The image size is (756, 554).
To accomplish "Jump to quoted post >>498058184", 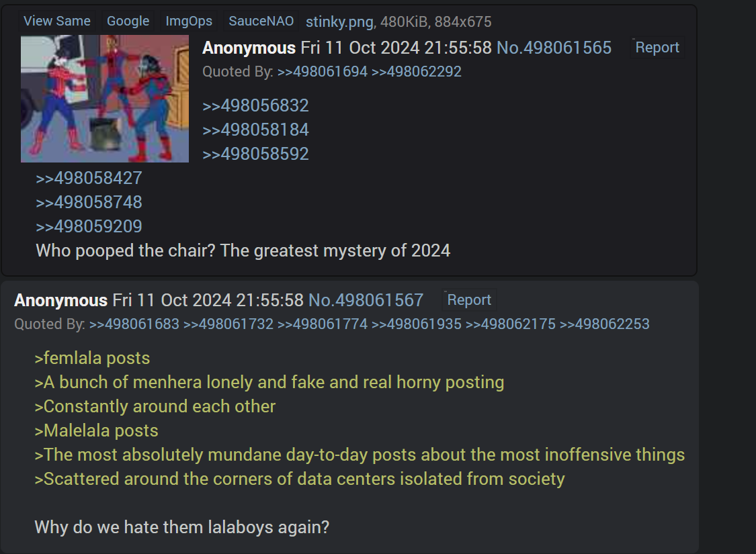I will pyautogui.click(x=255, y=130).
